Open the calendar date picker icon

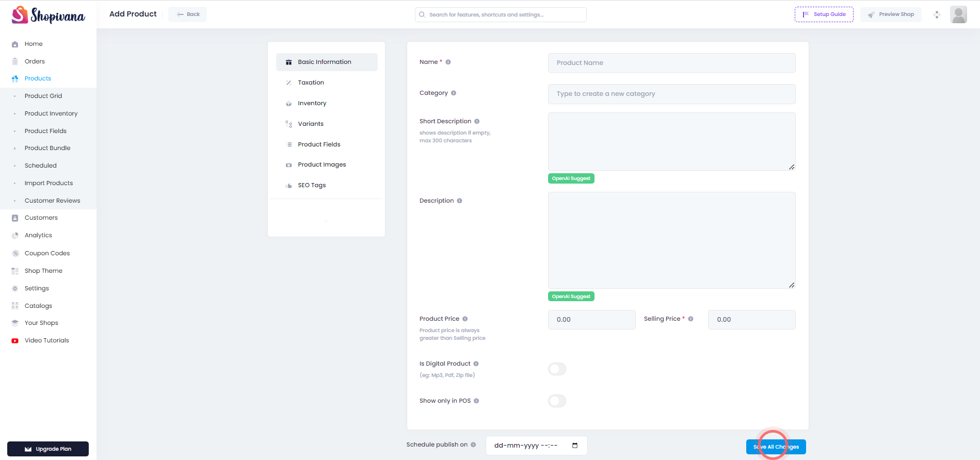point(575,446)
